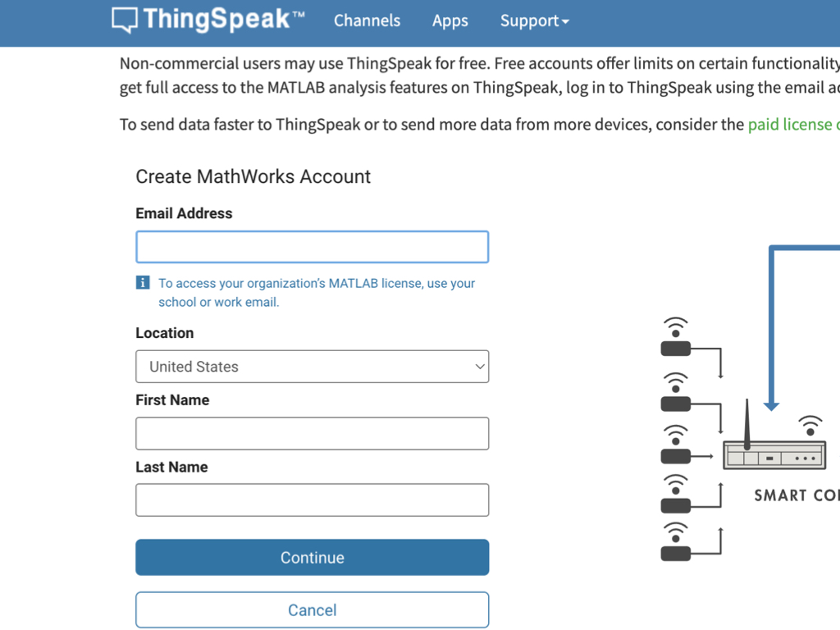Click the wifi signal icon above the router
This screenshot has width=840, height=630.
[810, 426]
